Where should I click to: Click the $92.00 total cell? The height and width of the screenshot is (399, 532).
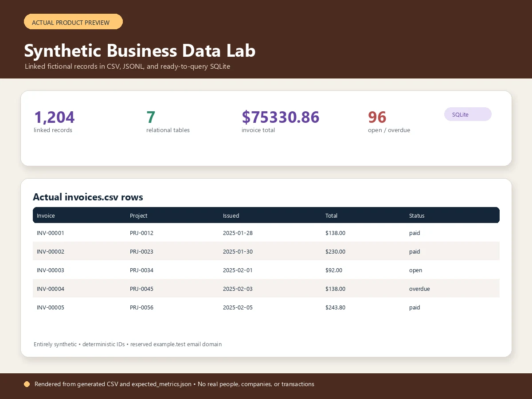coord(334,270)
